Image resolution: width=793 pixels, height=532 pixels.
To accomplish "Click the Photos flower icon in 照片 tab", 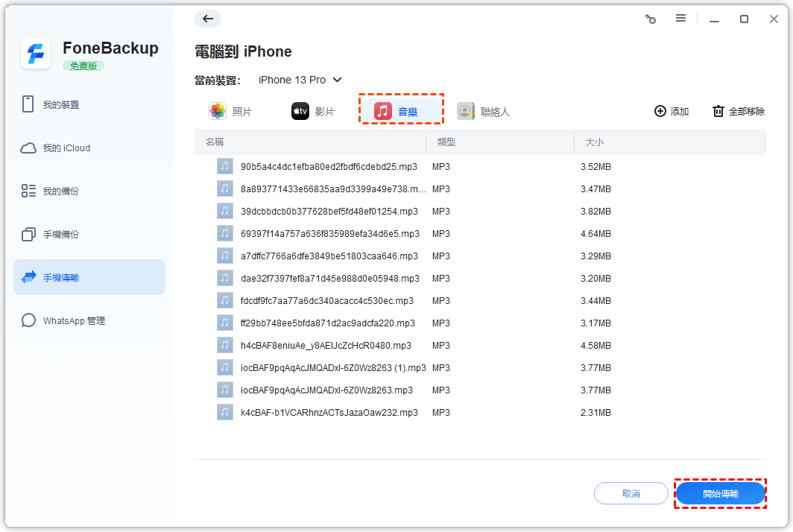I will click(218, 111).
